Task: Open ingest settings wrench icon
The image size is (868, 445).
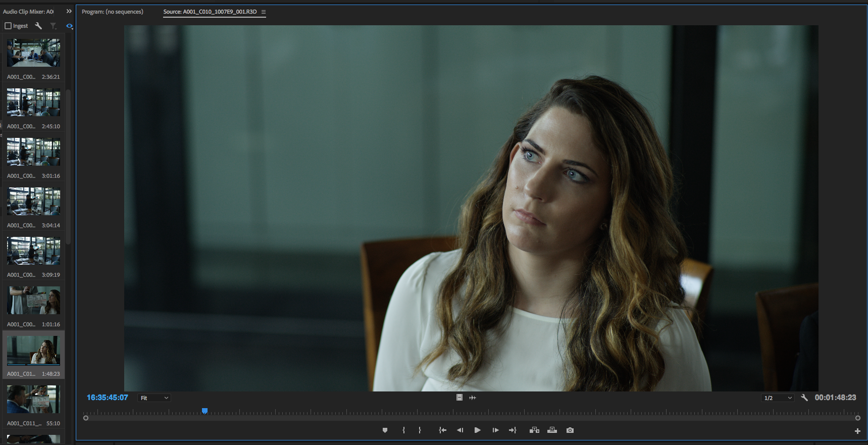Action: pyautogui.click(x=38, y=26)
